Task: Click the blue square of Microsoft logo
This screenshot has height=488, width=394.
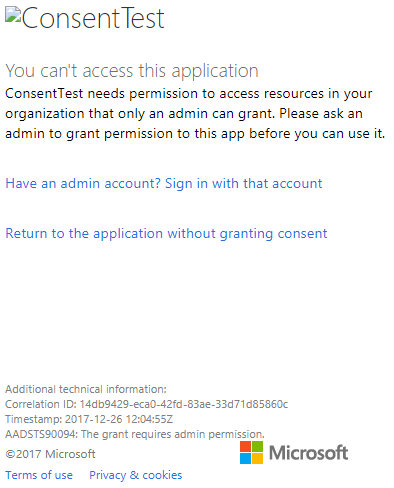Action: click(x=245, y=458)
